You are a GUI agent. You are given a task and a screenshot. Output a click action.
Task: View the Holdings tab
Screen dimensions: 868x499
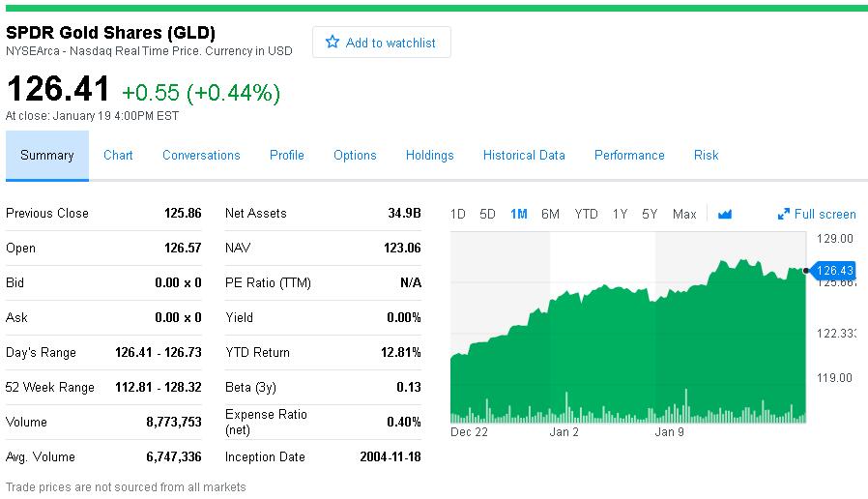[429, 156]
